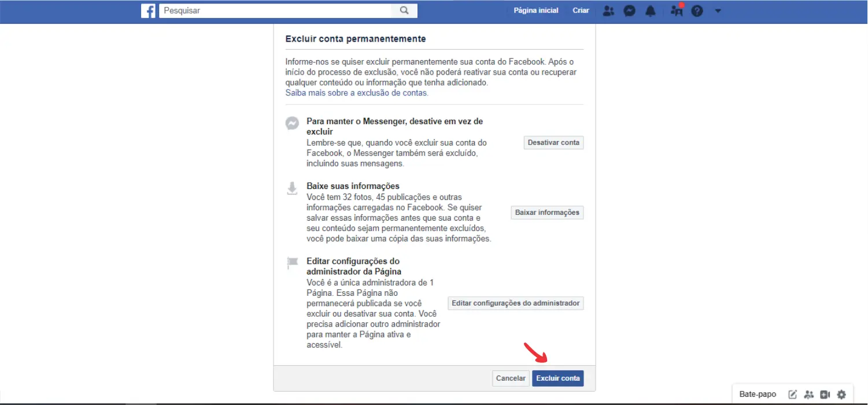Open video chat icon in Bate-papo bar
This screenshot has width=868, height=405.
(x=825, y=394)
